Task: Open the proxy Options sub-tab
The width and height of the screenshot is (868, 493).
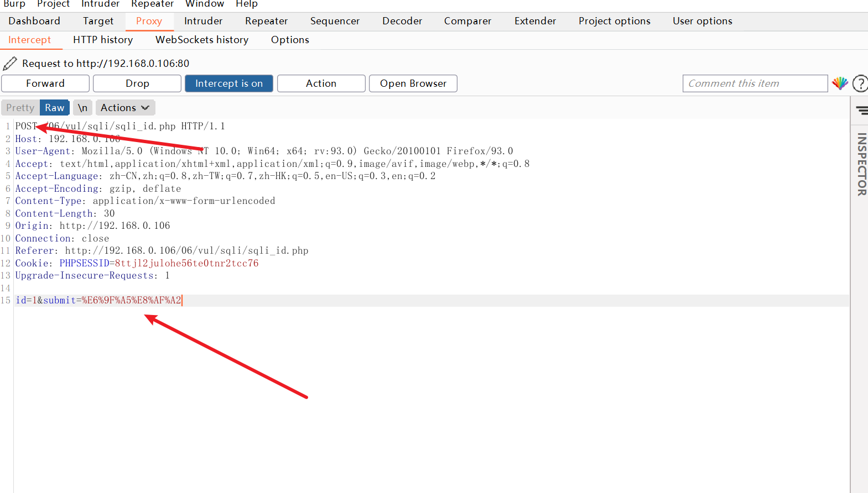Action: point(290,40)
